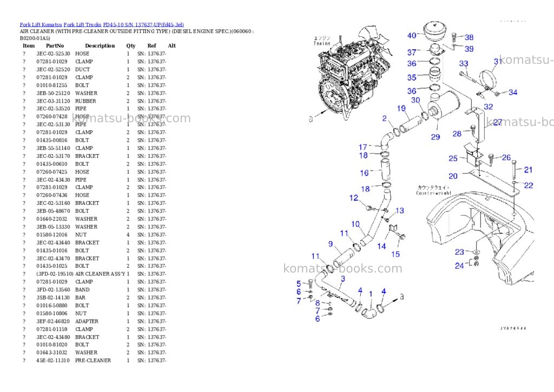Screen dimensions: 554x392
Task: Open the Fork Lift Trucks link
Action: click(82, 24)
